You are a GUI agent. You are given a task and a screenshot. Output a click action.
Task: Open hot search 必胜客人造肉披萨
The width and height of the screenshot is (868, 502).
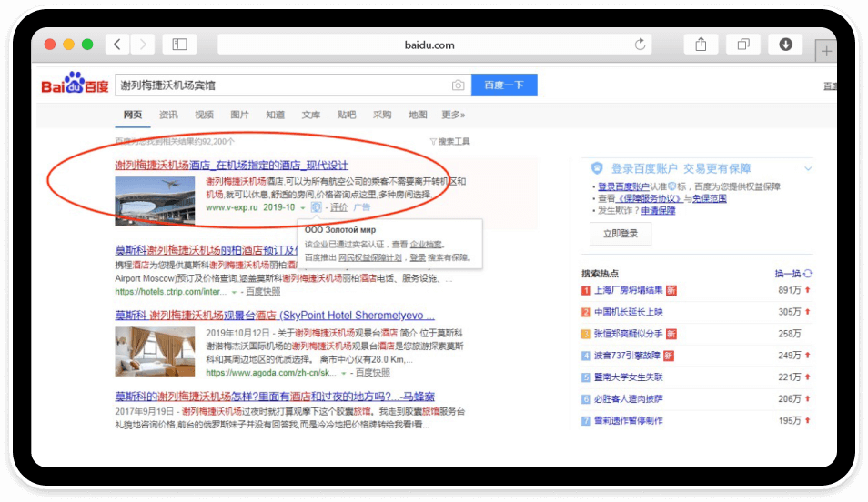[x=629, y=398]
